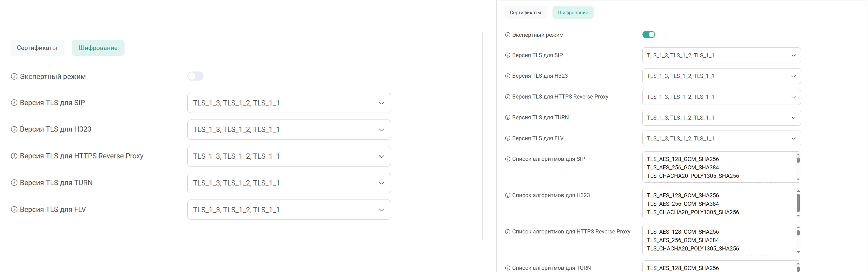868x272 pixels.
Task: Expand Версия TLS для HTTPS Reverse Proxy dropdown, left panel
Action: (x=289, y=156)
